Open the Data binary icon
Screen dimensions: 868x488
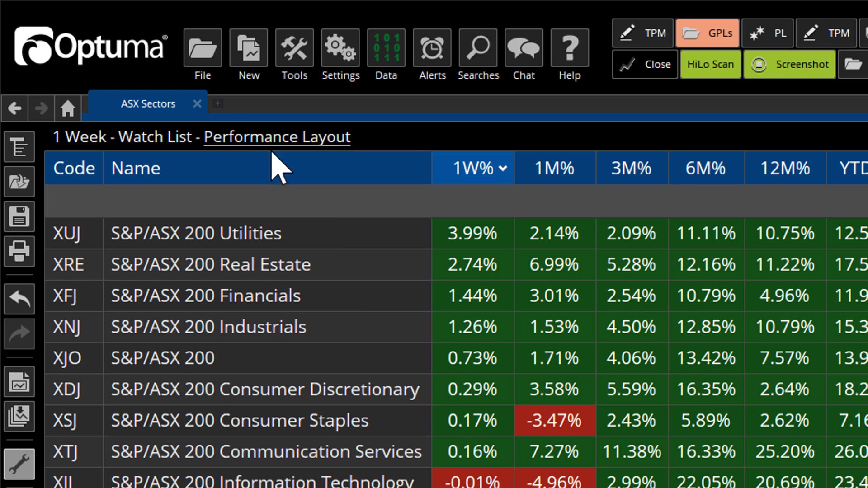pos(386,48)
